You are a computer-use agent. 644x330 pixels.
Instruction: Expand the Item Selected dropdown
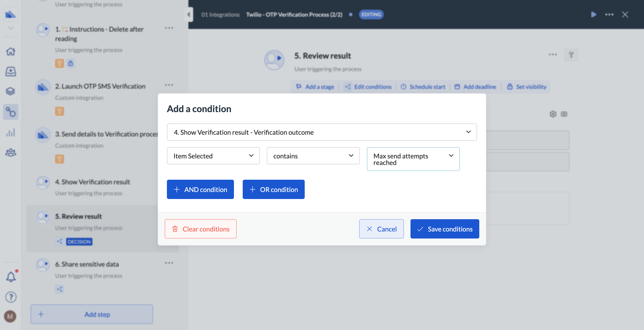(213, 156)
